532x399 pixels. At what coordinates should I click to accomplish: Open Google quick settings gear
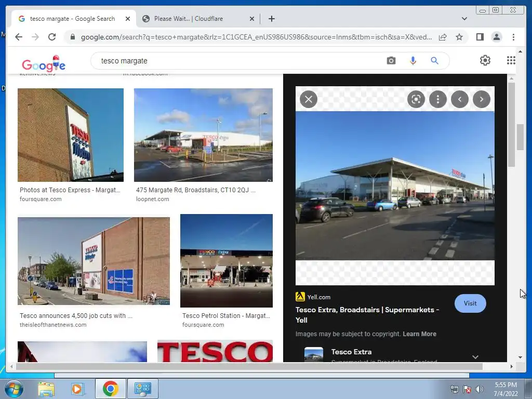[485, 60]
